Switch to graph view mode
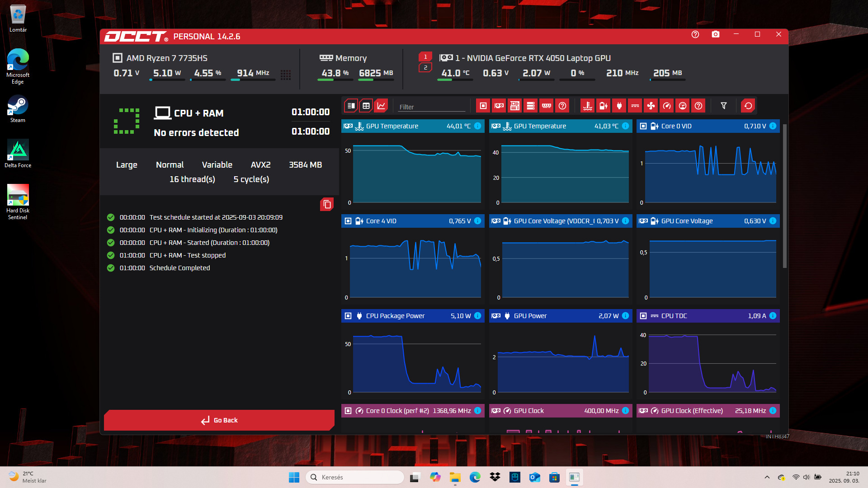 click(381, 106)
